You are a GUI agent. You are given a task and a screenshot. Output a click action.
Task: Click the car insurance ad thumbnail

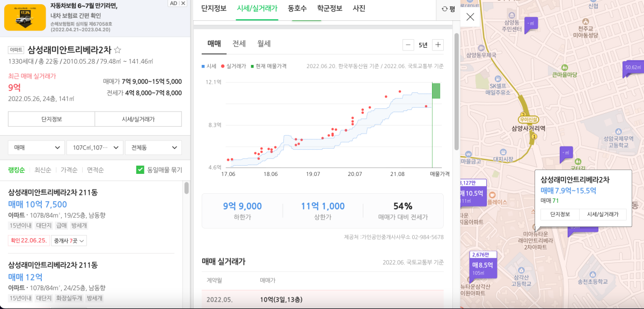pyautogui.click(x=25, y=18)
